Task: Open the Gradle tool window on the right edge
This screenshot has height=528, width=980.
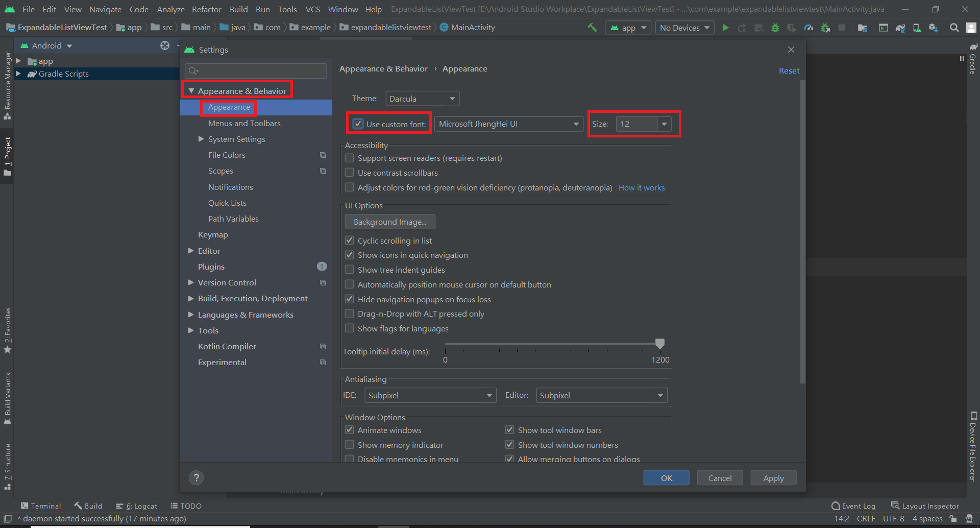Action: pos(973,59)
